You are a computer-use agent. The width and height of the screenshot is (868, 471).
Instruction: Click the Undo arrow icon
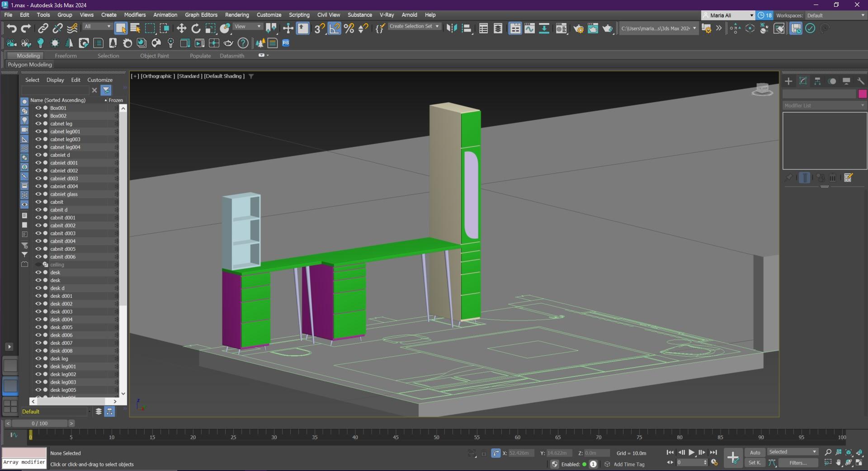(11, 28)
